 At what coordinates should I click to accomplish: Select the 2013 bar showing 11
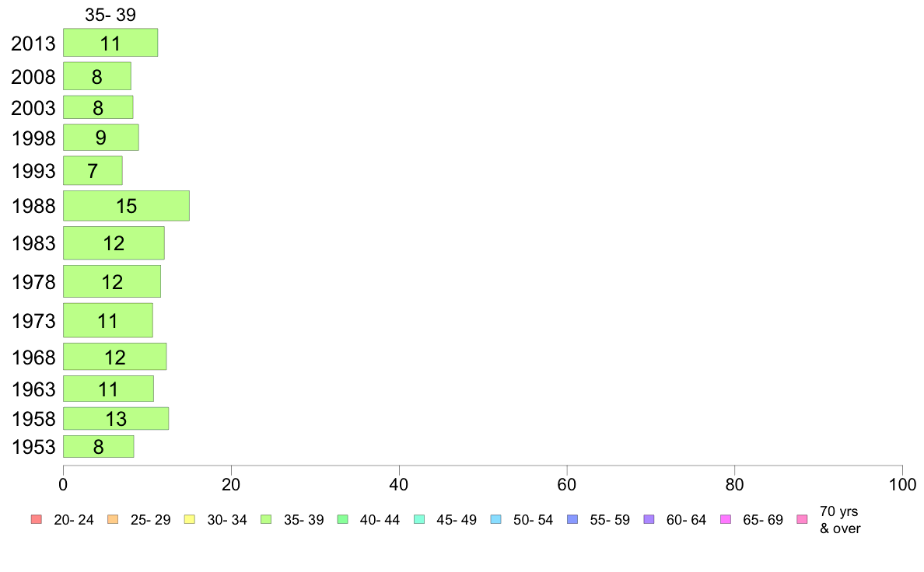(110, 43)
